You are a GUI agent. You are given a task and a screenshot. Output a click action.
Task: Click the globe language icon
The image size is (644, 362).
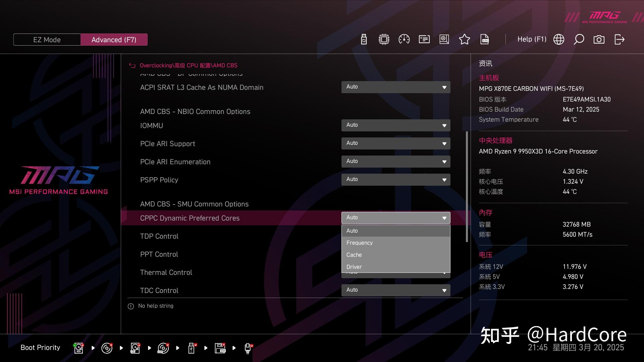[x=558, y=40]
